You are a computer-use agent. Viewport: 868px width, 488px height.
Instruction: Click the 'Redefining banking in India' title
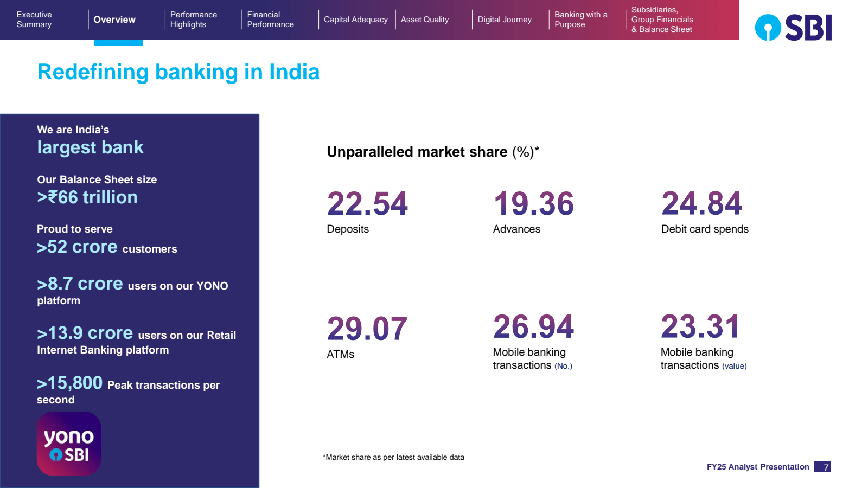178,72
